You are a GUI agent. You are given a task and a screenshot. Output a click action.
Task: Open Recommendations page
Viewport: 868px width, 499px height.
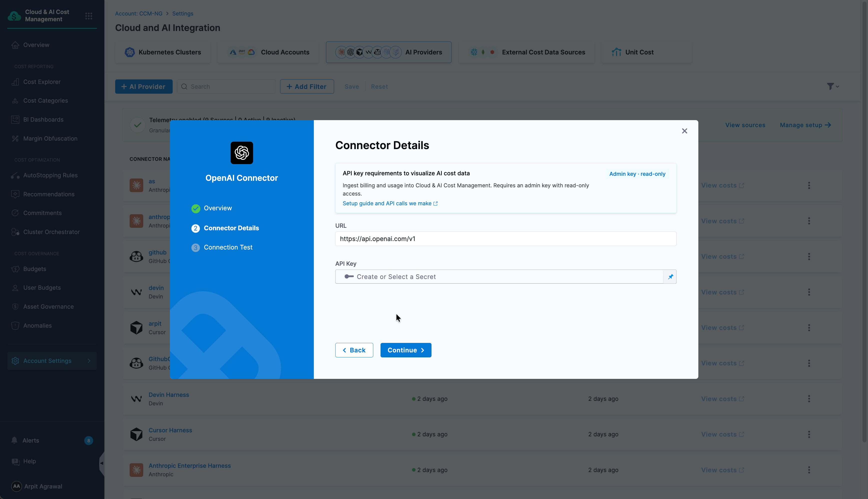click(x=49, y=194)
